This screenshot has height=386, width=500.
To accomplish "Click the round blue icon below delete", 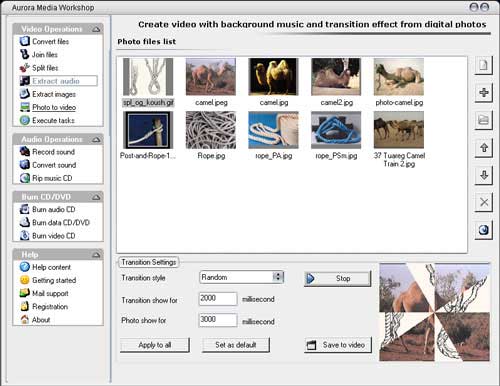I will 483,230.
